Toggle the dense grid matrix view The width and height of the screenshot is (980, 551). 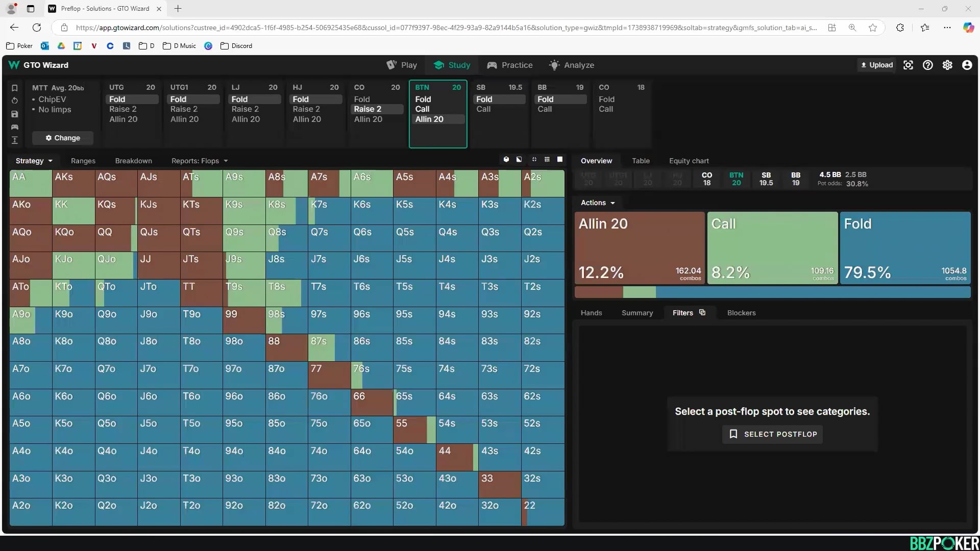coord(547,160)
